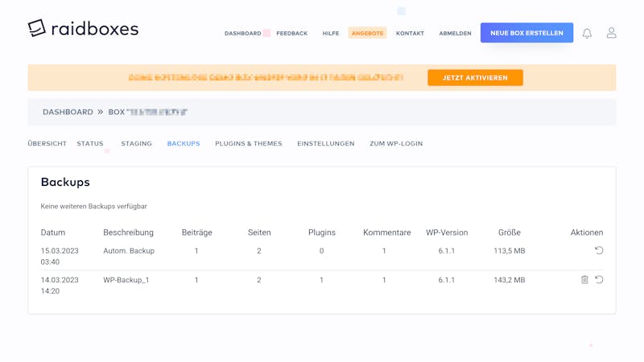This screenshot has width=644, height=362.
Task: Go to Dashboard via breadcrumb
Action: click(68, 112)
